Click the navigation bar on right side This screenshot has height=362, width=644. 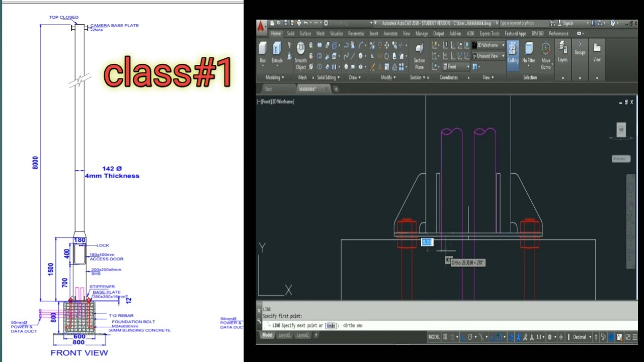point(630,221)
